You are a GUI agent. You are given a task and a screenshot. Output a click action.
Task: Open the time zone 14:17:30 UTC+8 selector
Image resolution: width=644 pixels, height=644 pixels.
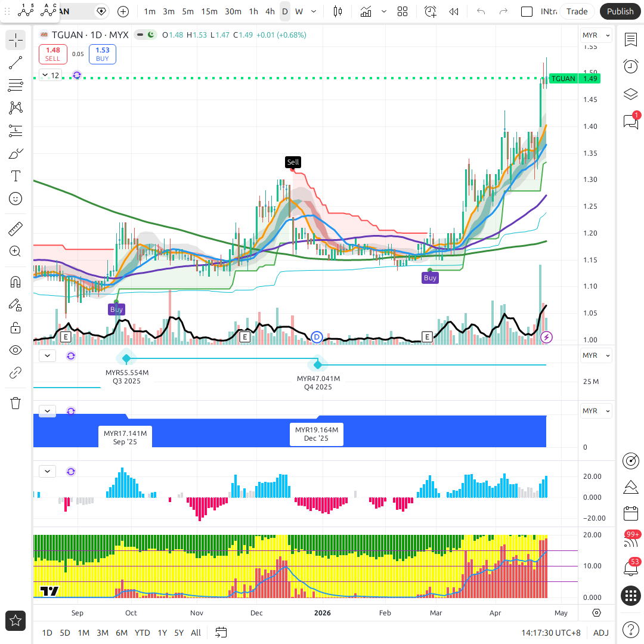pos(550,633)
